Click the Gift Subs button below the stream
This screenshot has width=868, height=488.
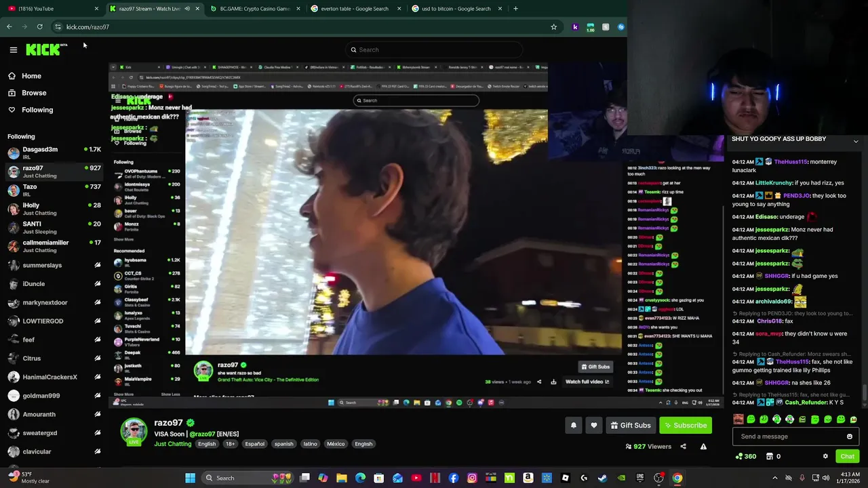(631, 425)
